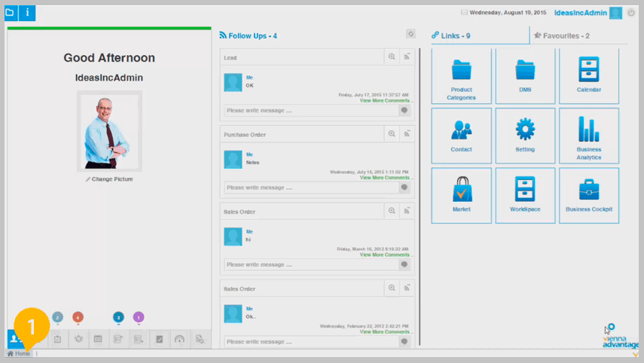
Task: Open the DMS link tile
Action: point(525,76)
